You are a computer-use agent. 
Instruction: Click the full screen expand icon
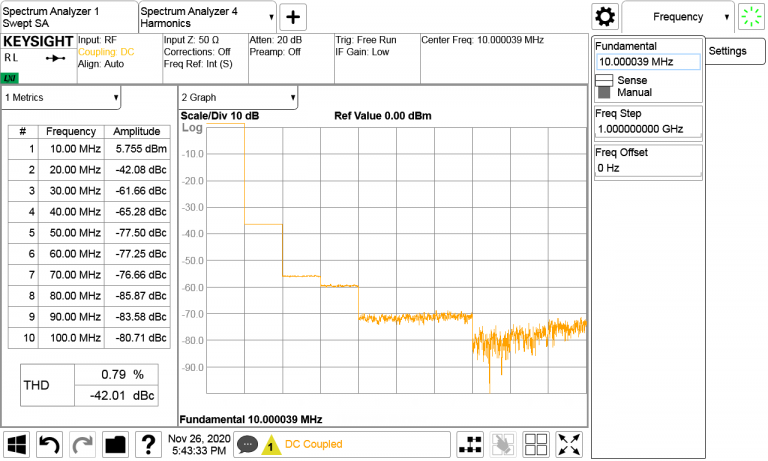(x=570, y=444)
